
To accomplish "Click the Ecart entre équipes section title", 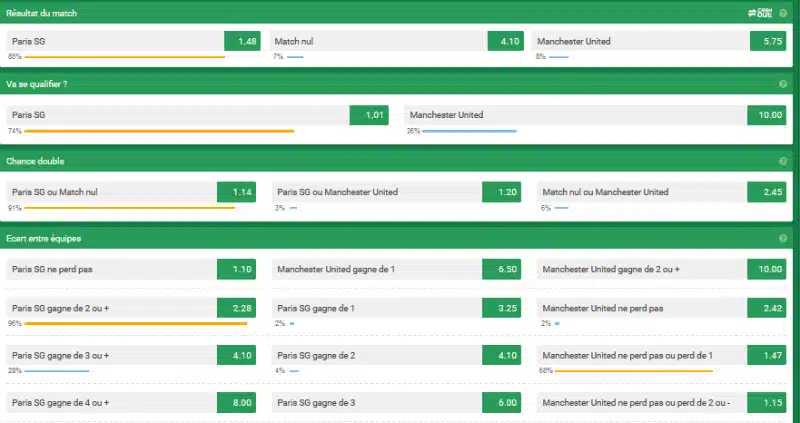I will pos(43,238).
